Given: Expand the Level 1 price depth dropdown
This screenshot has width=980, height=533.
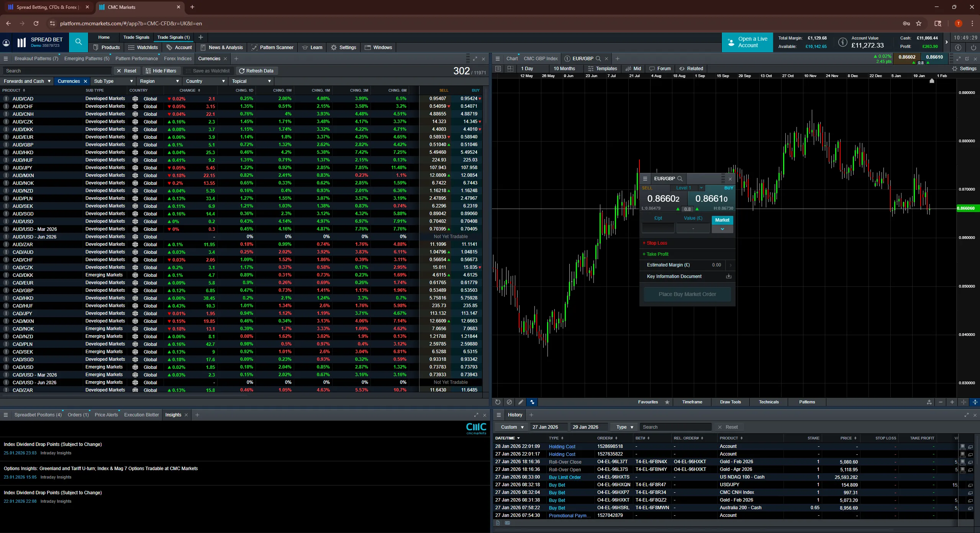Looking at the screenshot, I should click(701, 188).
